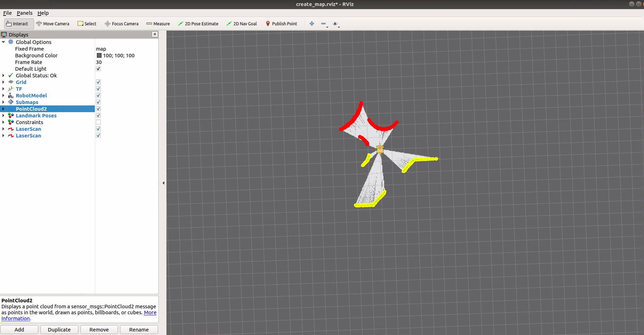The height and width of the screenshot is (335, 644).
Task: Click the Publish Point tool
Action: click(x=281, y=24)
